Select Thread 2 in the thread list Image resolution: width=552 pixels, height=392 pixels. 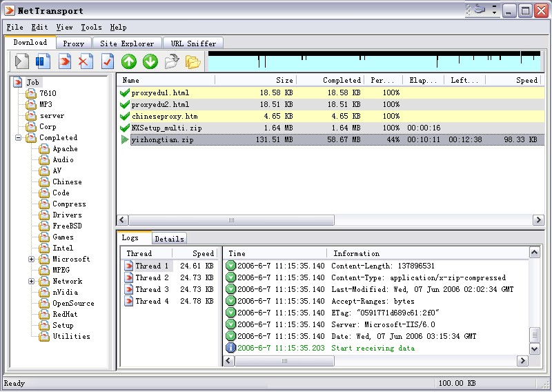coord(152,277)
